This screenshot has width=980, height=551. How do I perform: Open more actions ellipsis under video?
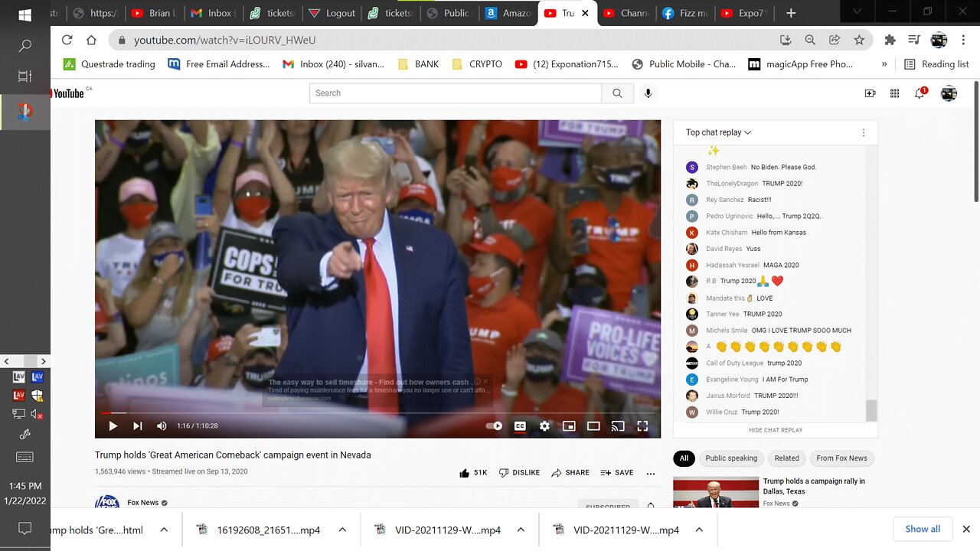651,473
